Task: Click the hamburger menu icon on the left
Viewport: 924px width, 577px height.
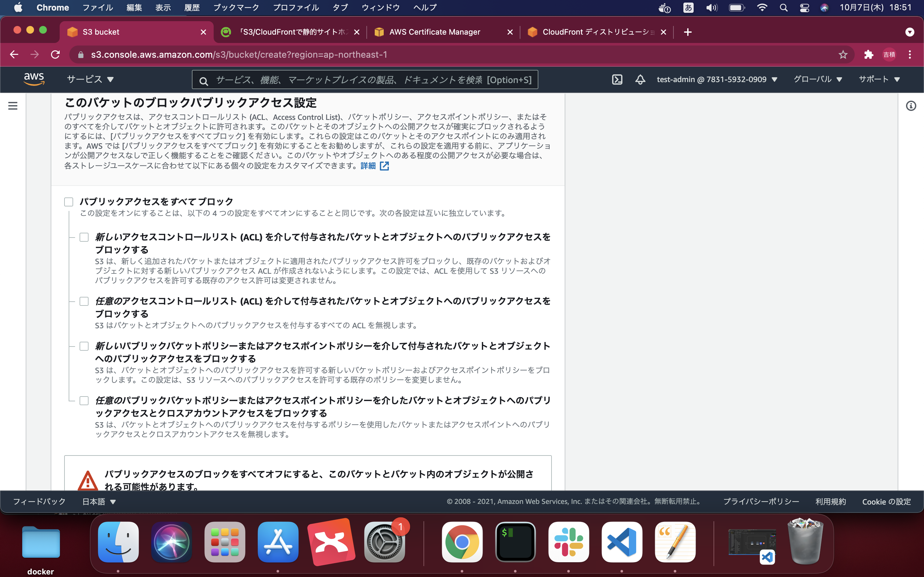Action: coord(13,106)
